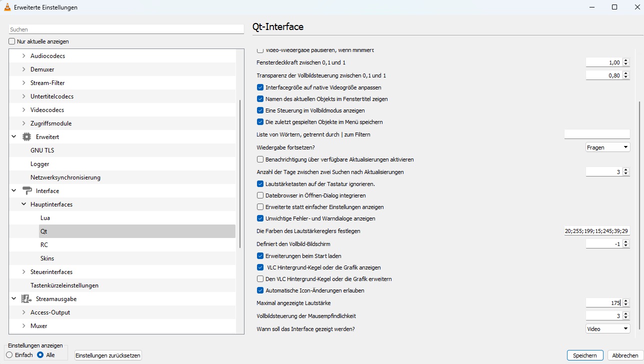Image resolution: width=644 pixels, height=364 pixels.
Task: Select Skins in the interface tree
Action: pyautogui.click(x=47, y=258)
